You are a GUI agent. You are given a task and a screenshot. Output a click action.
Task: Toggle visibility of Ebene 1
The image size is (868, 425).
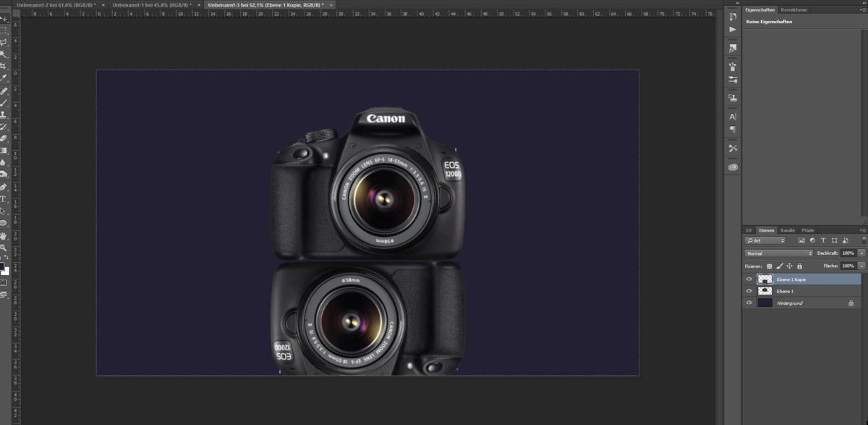point(749,290)
